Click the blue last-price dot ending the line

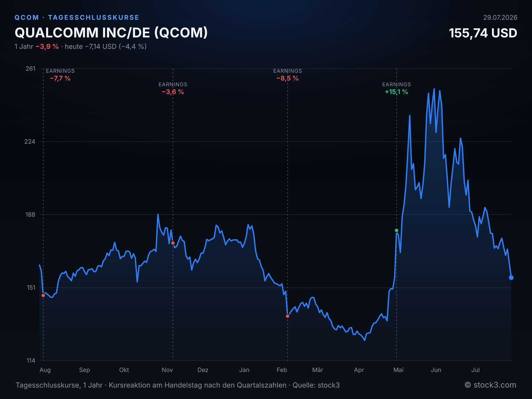pos(511,278)
